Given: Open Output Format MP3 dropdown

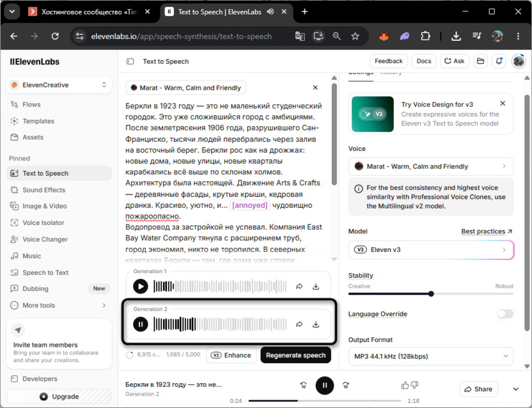Looking at the screenshot, I should (x=430, y=356).
